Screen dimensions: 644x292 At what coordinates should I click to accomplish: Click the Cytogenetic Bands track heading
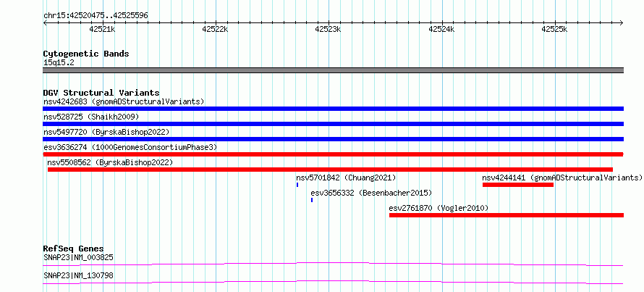pos(86,54)
